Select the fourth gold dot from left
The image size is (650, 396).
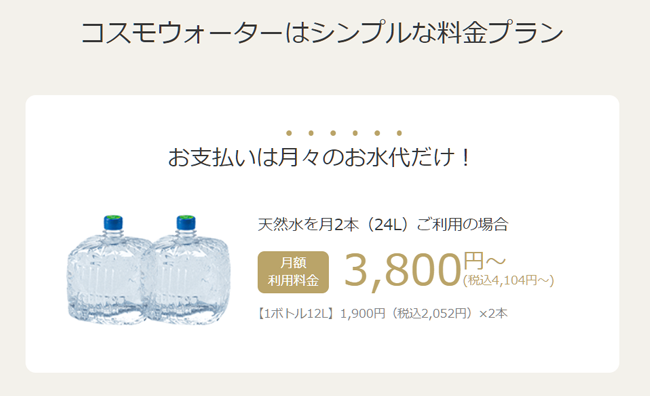pos(355,133)
